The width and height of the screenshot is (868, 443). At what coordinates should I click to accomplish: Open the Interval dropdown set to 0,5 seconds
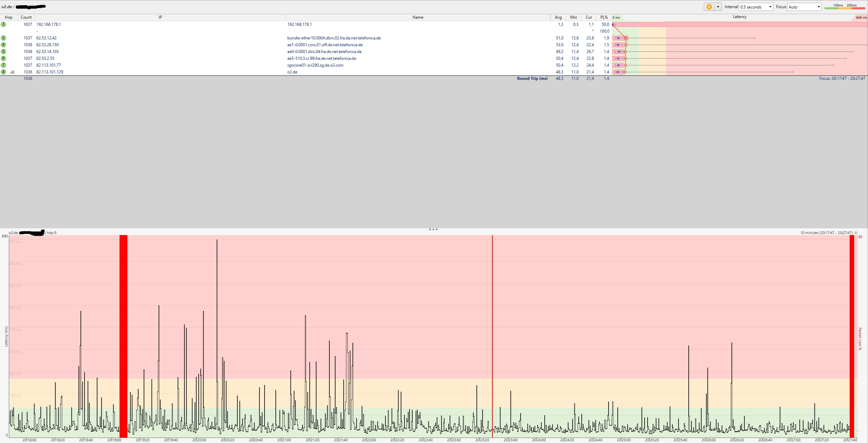[x=756, y=7]
